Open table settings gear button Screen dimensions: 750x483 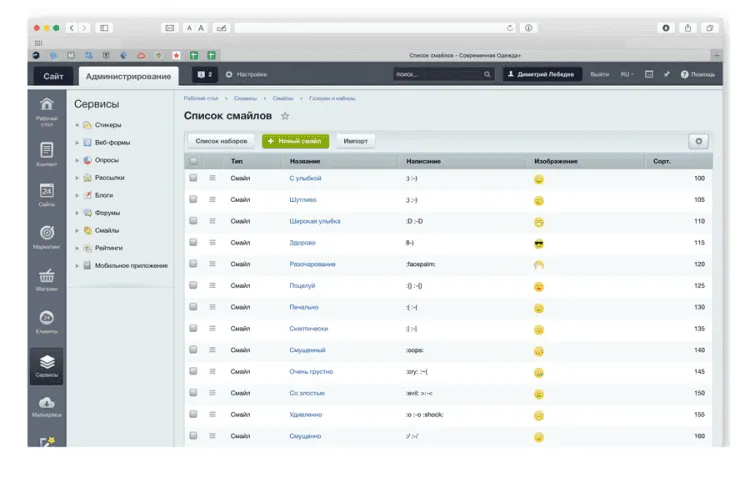pos(698,141)
